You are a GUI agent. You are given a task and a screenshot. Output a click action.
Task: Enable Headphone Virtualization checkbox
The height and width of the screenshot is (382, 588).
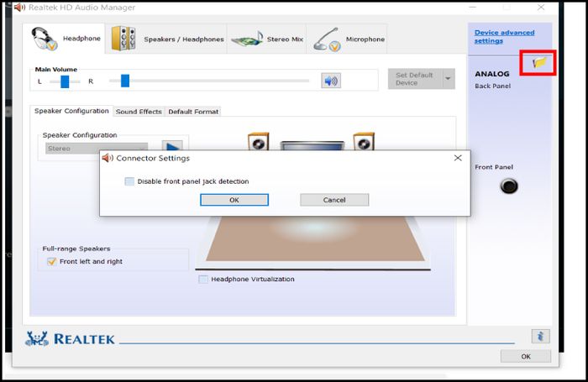point(203,280)
